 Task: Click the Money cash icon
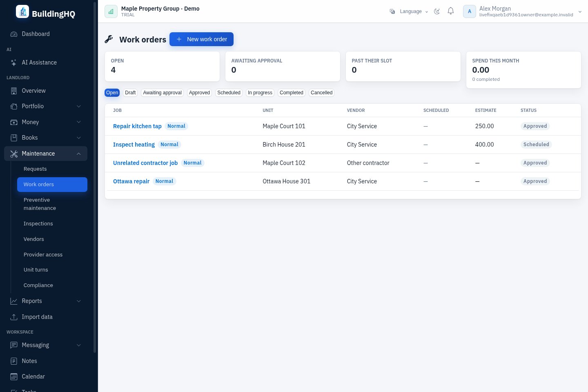pyautogui.click(x=14, y=122)
